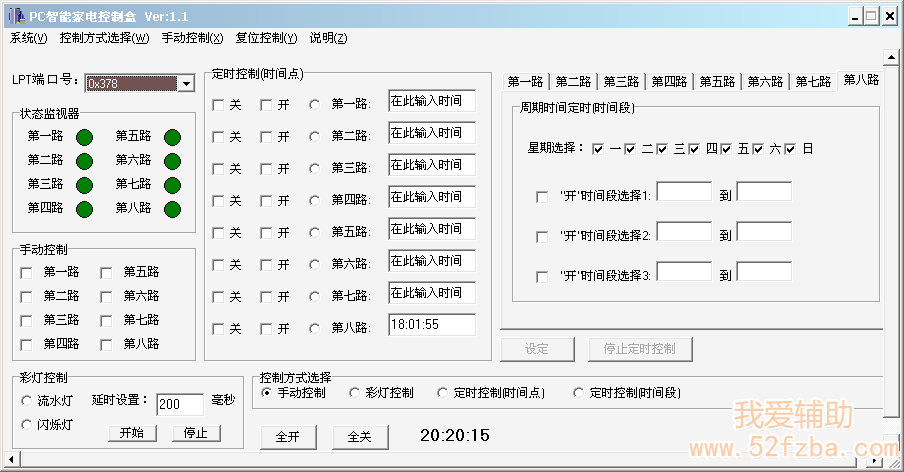Click the green status indicator for 第五路
This screenshot has height=472, width=904.
click(172, 138)
